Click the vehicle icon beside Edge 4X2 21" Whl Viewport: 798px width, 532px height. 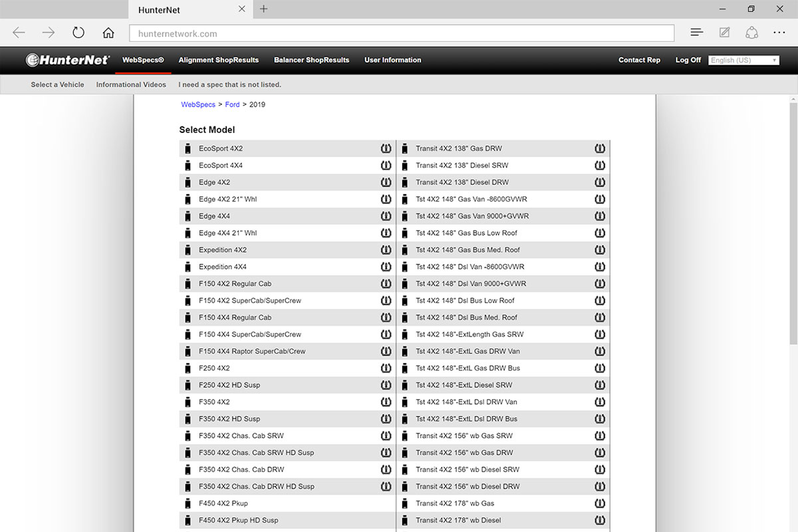point(188,199)
